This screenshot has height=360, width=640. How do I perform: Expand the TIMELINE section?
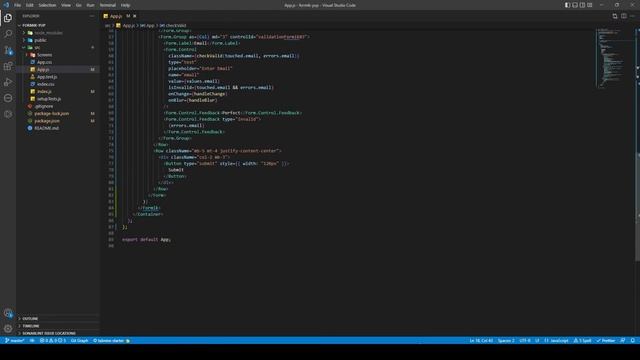[57, 326]
